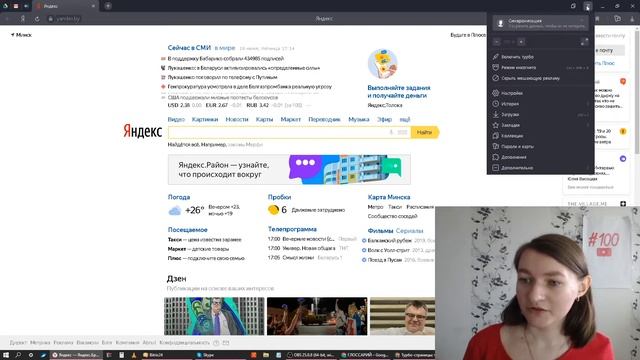Viewport: 640px width, 360px height.
Task: Click the Яндекс logo
Action: [142, 131]
